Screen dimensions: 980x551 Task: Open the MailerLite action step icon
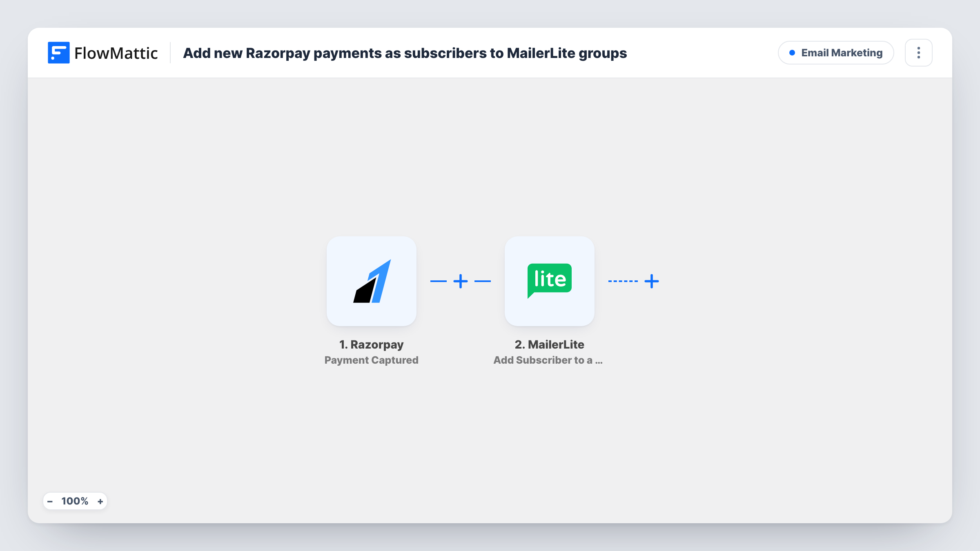549,281
